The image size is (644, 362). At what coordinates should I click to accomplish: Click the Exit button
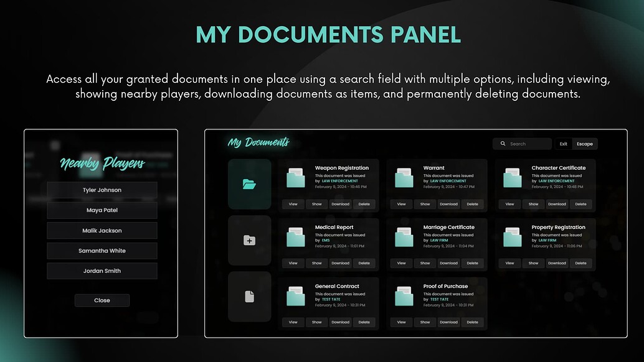point(563,144)
